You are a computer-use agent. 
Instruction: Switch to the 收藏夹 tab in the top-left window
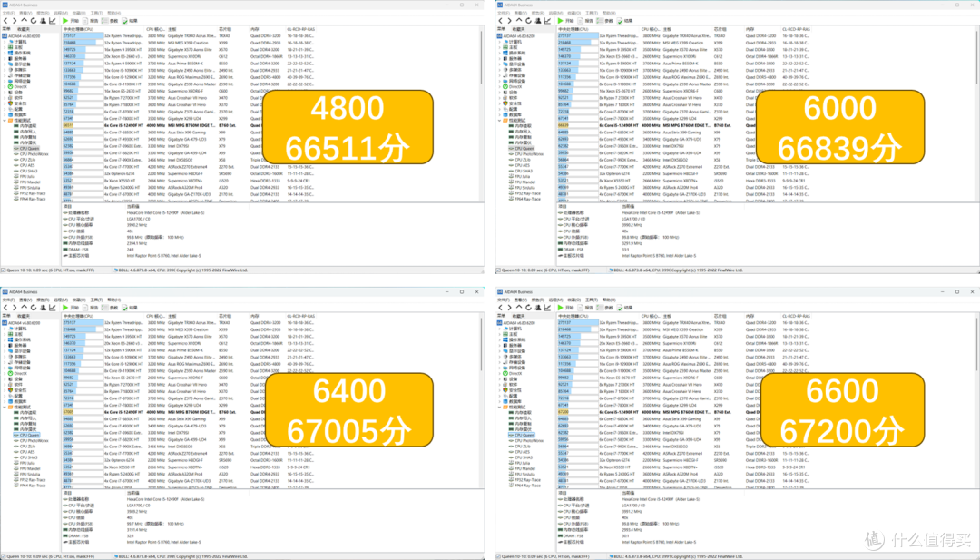point(24,29)
